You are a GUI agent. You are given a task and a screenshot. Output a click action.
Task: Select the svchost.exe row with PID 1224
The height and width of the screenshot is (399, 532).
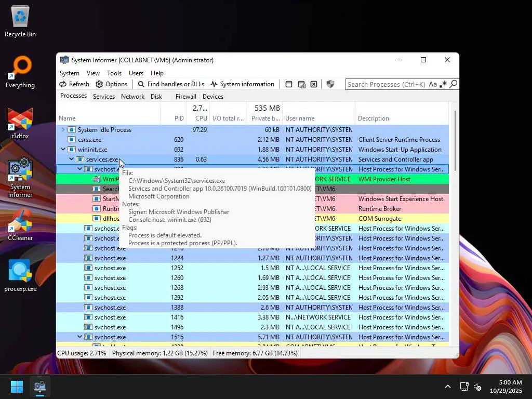[x=252, y=258]
